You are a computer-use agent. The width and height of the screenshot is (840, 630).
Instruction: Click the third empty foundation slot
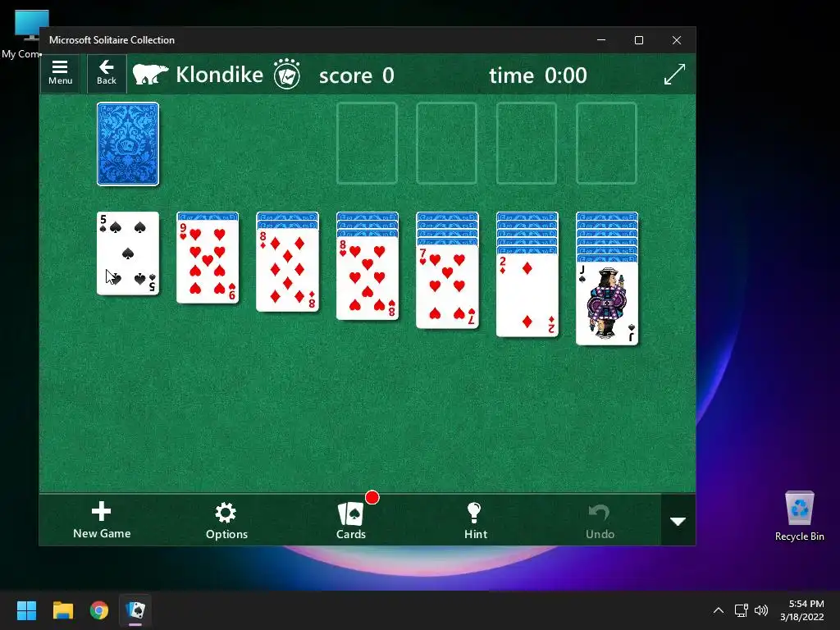pyautogui.click(x=527, y=143)
